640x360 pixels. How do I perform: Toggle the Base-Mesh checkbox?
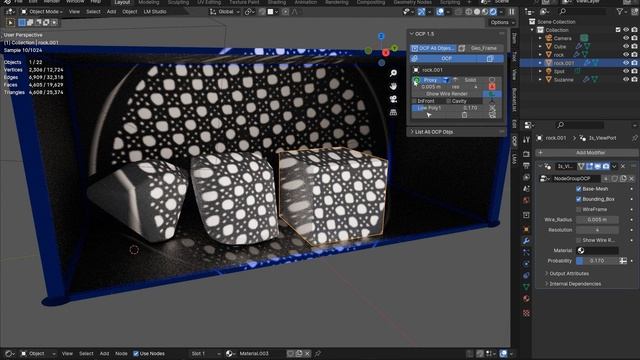(x=578, y=189)
